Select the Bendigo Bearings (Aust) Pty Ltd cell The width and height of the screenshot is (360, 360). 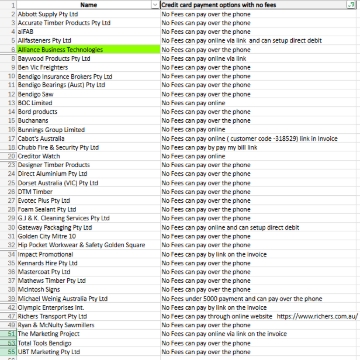[88, 85]
